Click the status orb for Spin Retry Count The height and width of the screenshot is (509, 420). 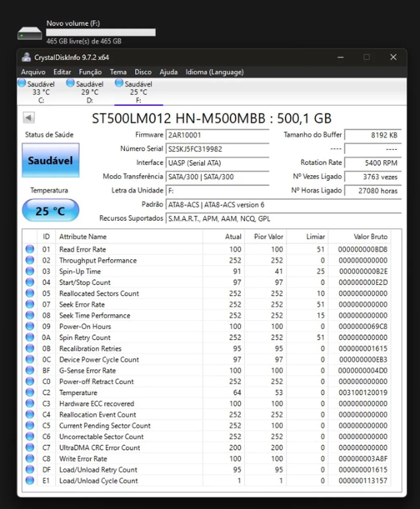coord(30,337)
